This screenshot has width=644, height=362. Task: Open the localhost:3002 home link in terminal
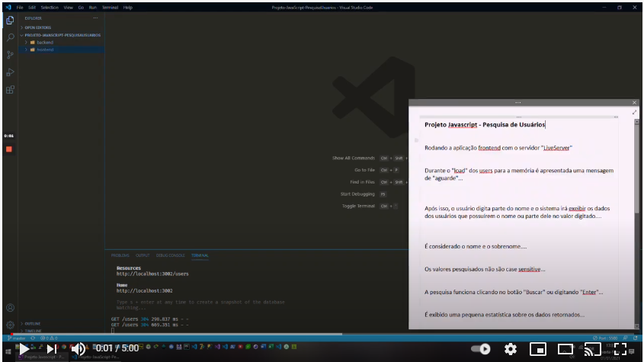[x=144, y=290]
